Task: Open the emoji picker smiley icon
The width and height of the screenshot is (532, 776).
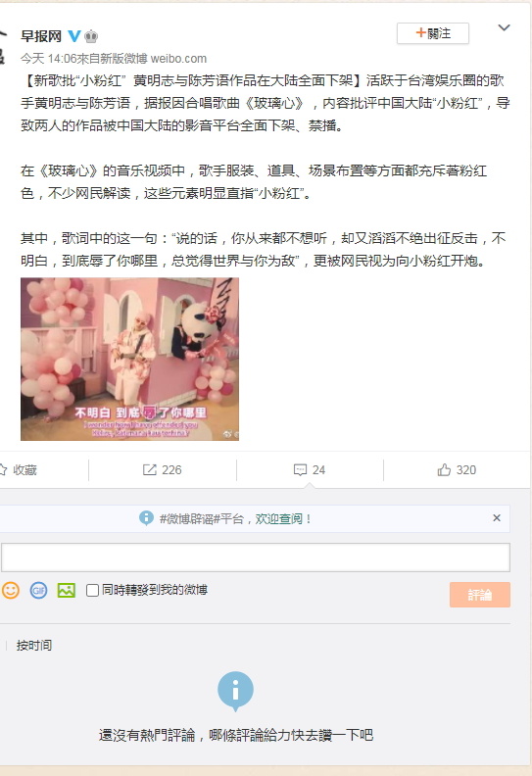Action: (11, 590)
